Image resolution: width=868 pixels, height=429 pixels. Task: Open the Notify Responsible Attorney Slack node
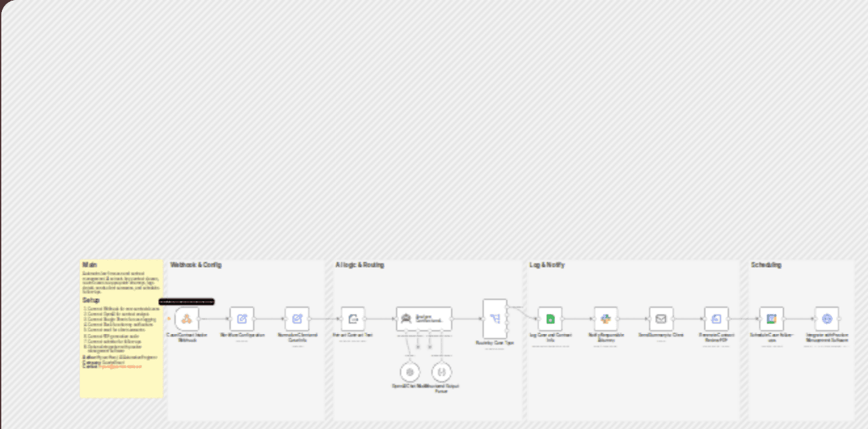(x=606, y=319)
